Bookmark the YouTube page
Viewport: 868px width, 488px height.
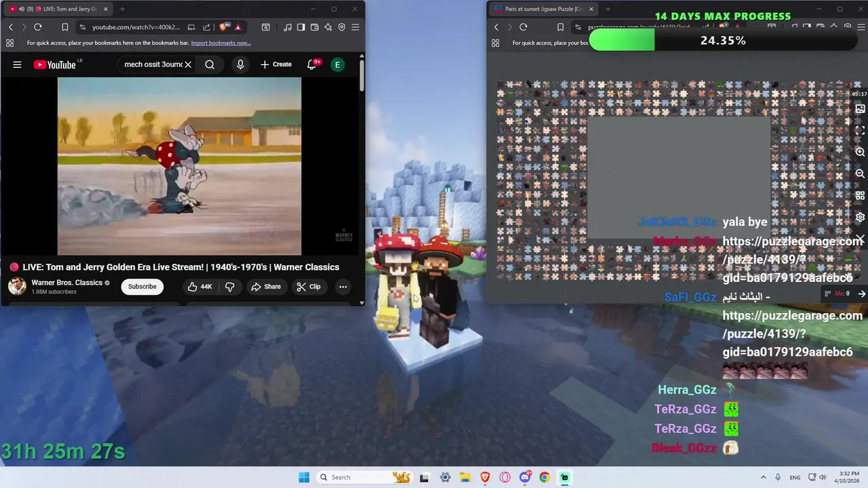tap(65, 27)
